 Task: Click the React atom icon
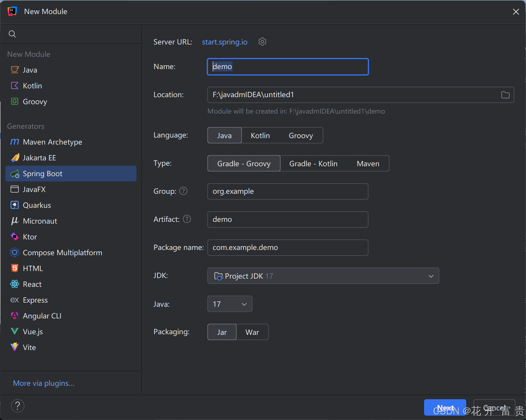point(15,284)
